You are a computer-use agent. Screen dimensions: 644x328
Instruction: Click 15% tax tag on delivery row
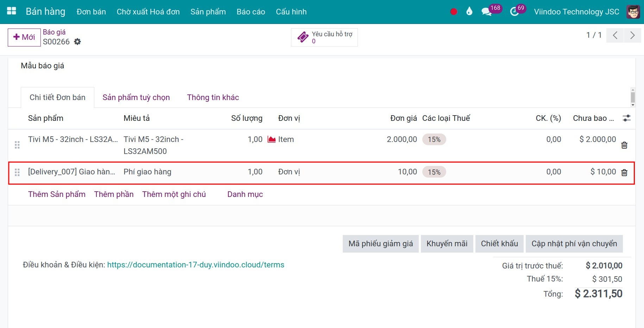click(434, 172)
